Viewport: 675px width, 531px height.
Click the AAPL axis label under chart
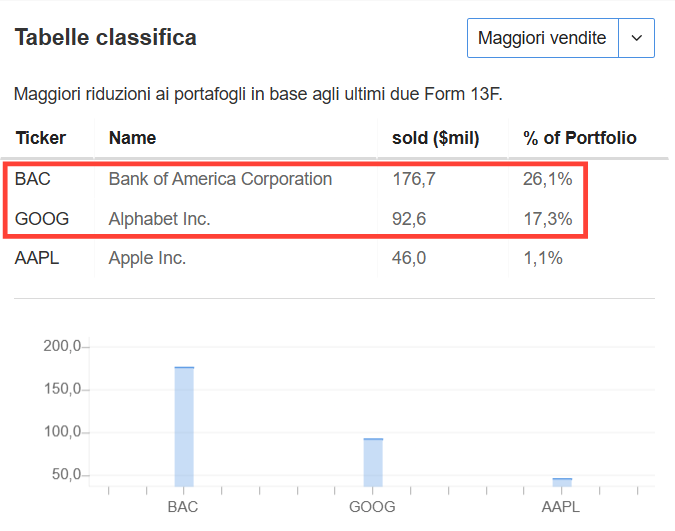[x=560, y=507]
